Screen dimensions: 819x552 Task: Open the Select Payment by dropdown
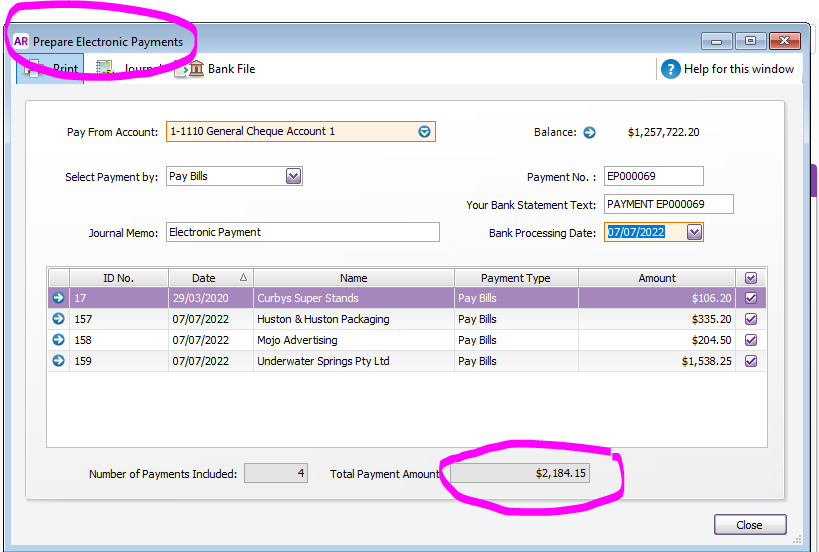293,176
